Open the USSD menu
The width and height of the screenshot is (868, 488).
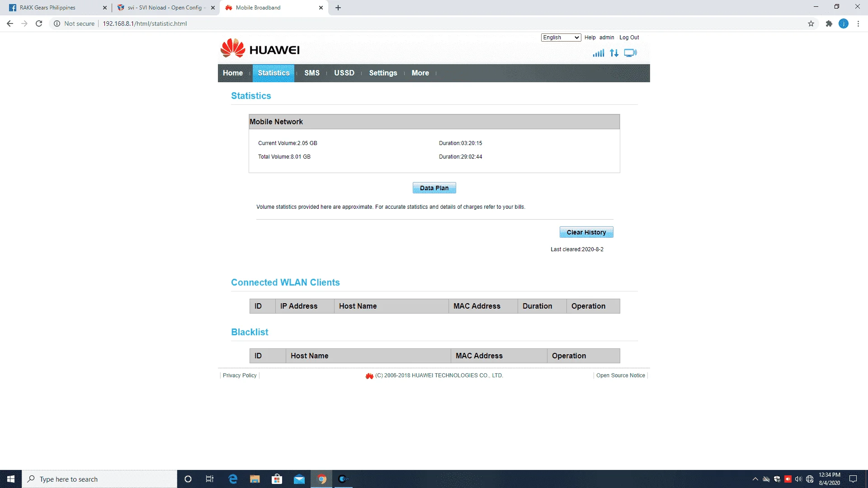[x=344, y=73]
